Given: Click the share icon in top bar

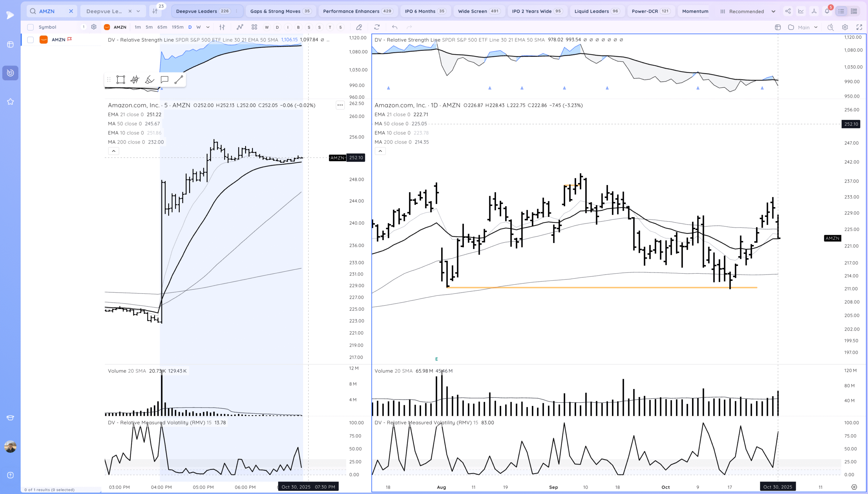Looking at the screenshot, I should coord(788,11).
